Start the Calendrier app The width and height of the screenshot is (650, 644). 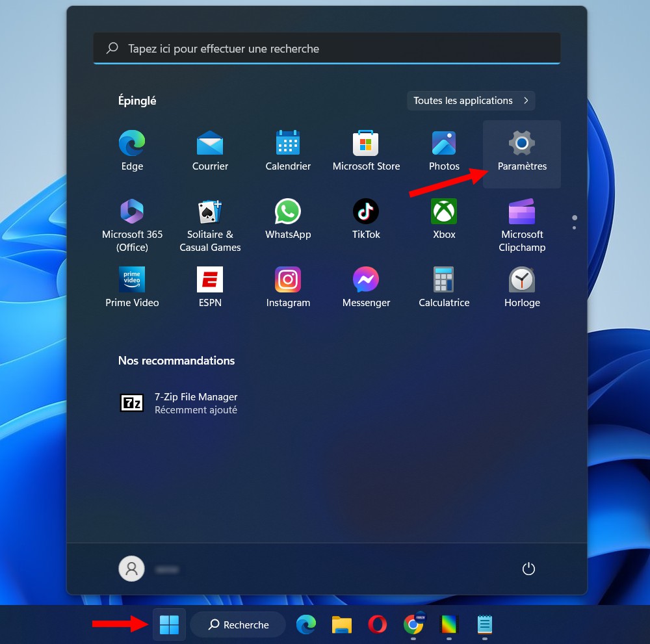[x=288, y=149]
